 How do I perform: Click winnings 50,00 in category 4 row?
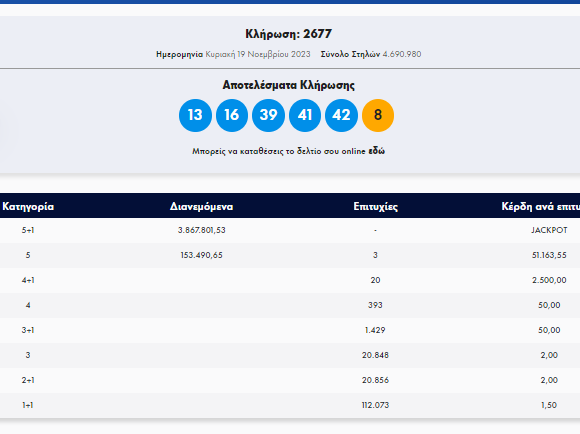point(549,305)
